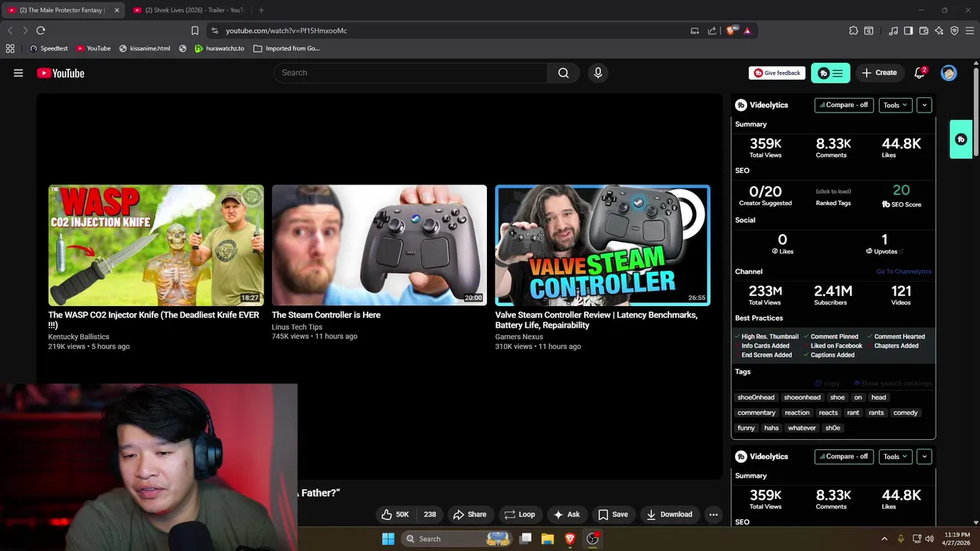Open Kentucky Ballistics channel link
Screen dimensions: 980x551
tap(79, 337)
